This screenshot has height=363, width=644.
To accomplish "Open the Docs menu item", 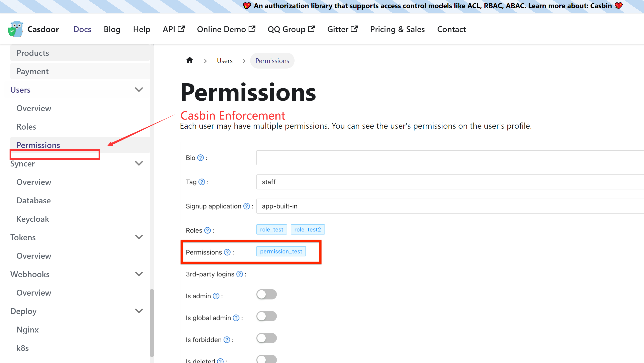I will coord(82,29).
